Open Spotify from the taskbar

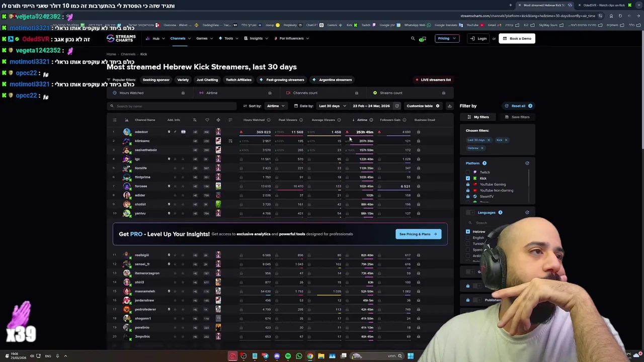point(288,356)
